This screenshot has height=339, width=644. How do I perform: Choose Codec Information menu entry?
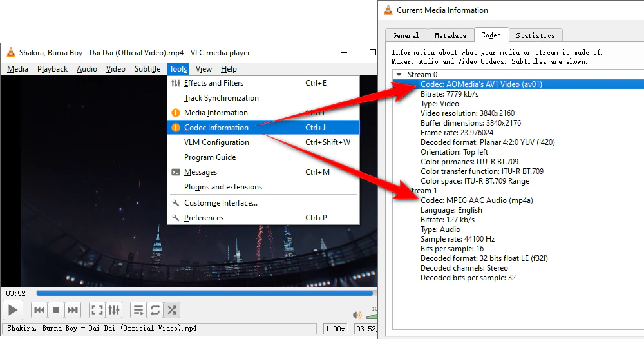click(263, 128)
